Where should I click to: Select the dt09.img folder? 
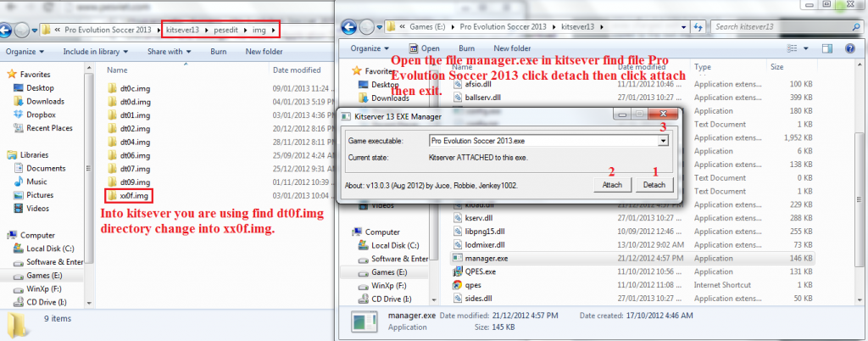[129, 182]
